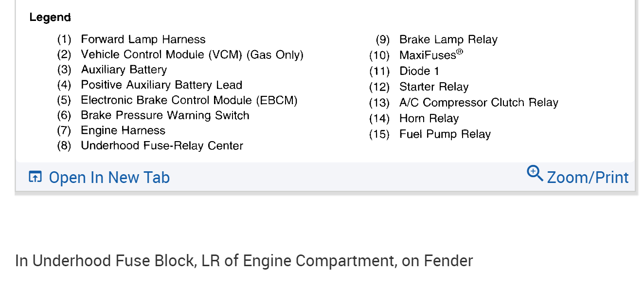644x291 pixels.
Task: Select the Starter Relay legend entry
Action: click(433, 87)
